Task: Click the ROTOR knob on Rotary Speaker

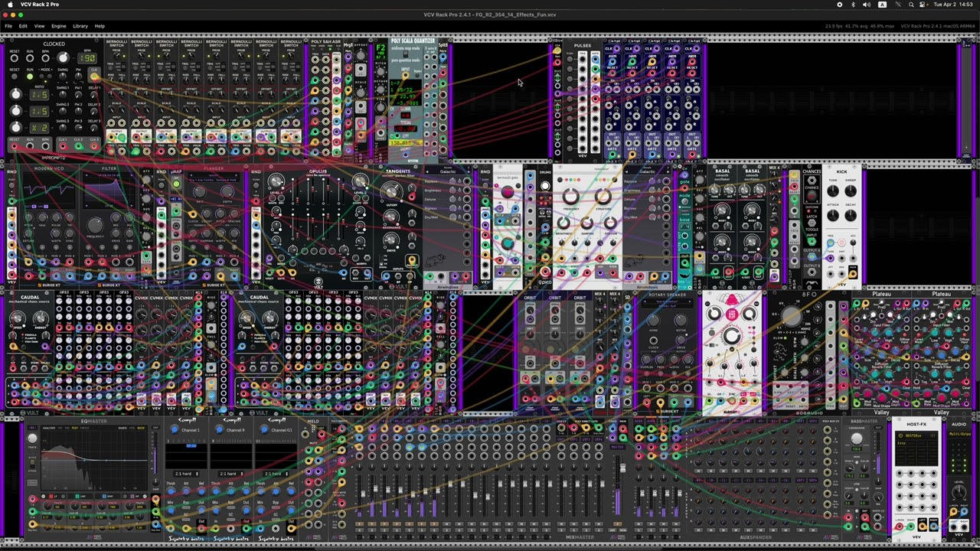Action: tap(681, 320)
